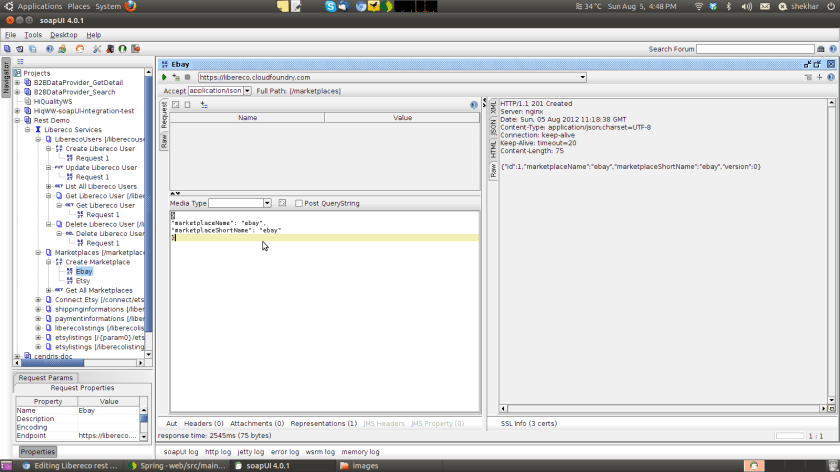Switch to the JSON response tab
The width and height of the screenshot is (840, 472).
(x=493, y=127)
